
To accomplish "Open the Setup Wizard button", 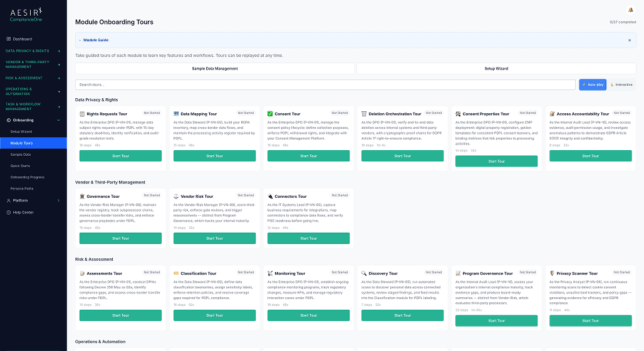I will (x=496, y=68).
